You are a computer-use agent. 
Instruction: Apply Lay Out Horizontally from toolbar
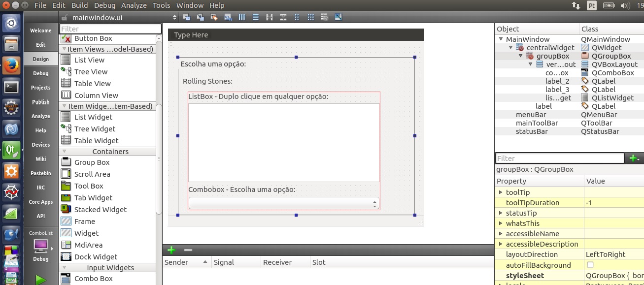click(x=241, y=17)
